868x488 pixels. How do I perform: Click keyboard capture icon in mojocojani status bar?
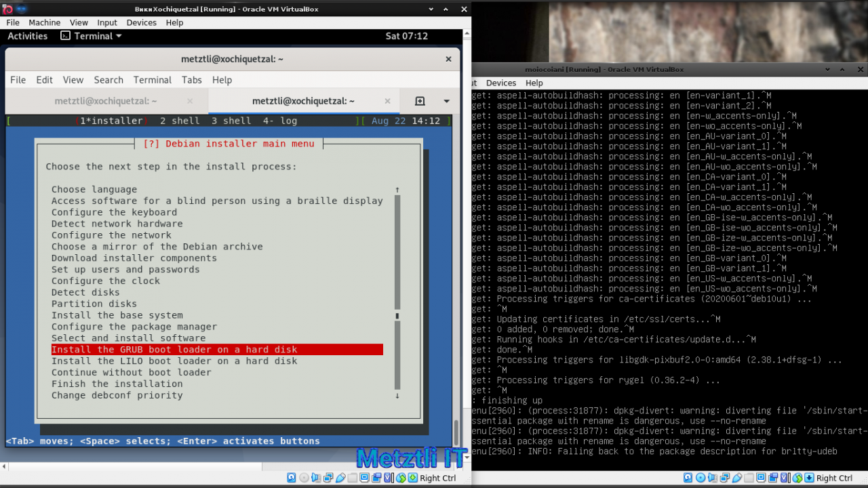(x=809, y=478)
